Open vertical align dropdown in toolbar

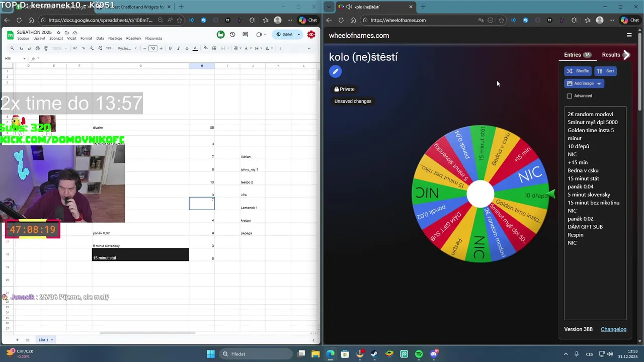point(247,48)
